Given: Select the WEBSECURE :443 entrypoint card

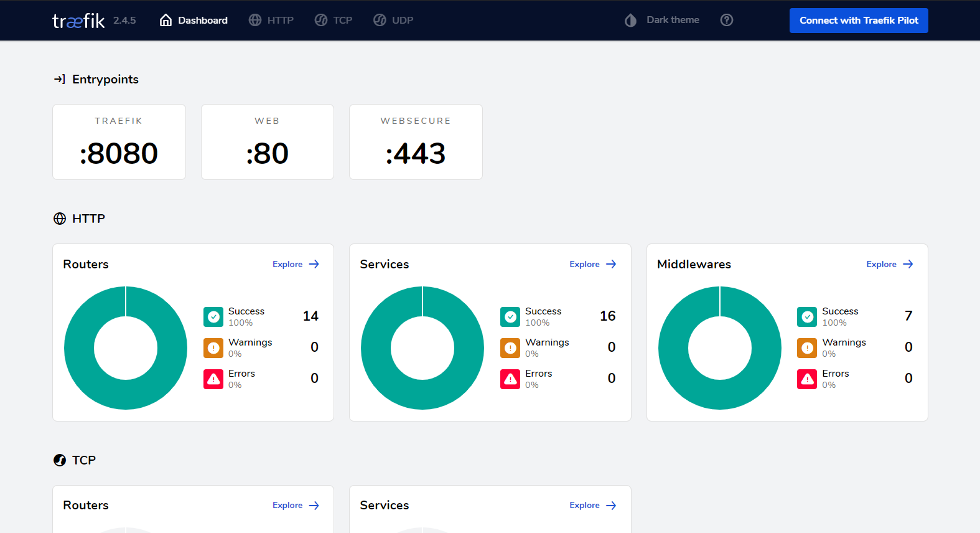Looking at the screenshot, I should tap(416, 142).
